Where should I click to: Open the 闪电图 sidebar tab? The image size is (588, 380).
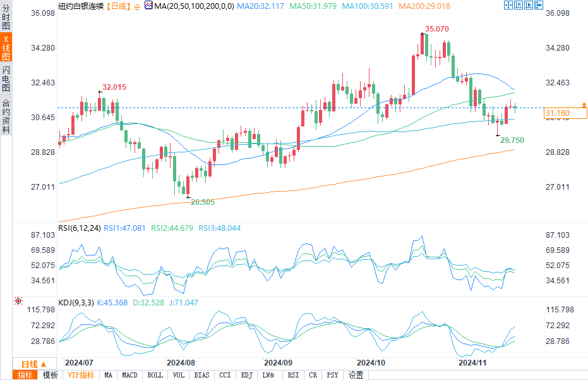(6, 78)
